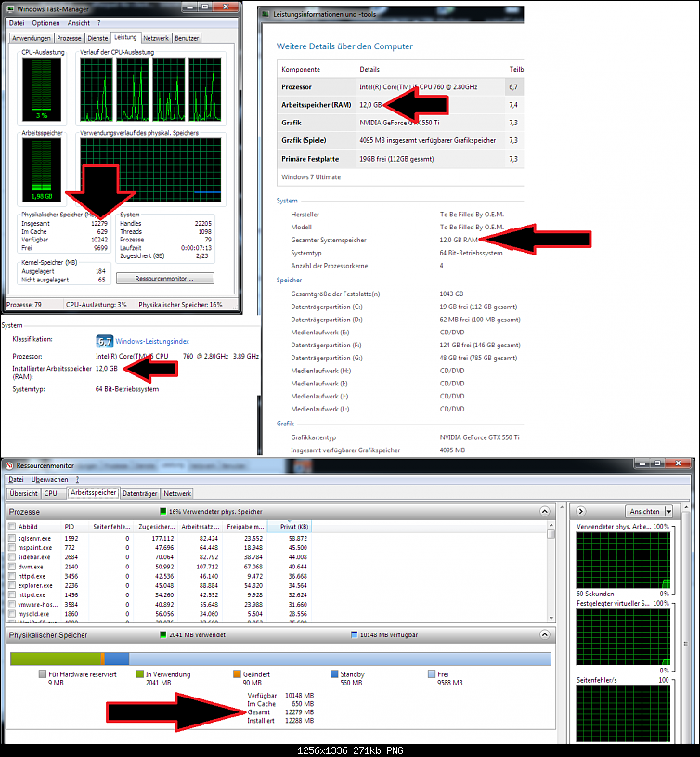This screenshot has width=700, height=757.
Task: Check the sqlservr.exe process checkbox
Action: tap(12, 538)
